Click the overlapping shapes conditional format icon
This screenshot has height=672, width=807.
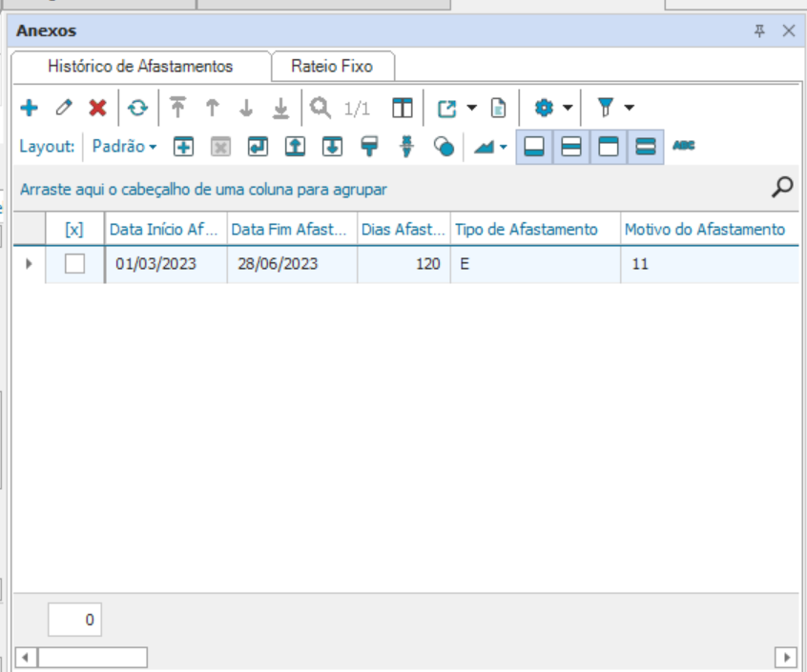[x=444, y=147]
